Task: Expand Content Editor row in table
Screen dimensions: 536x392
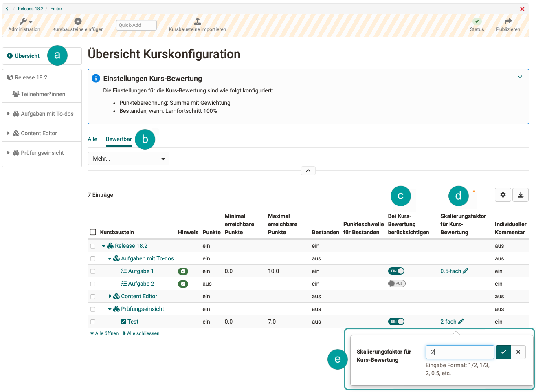Action: 110,296
